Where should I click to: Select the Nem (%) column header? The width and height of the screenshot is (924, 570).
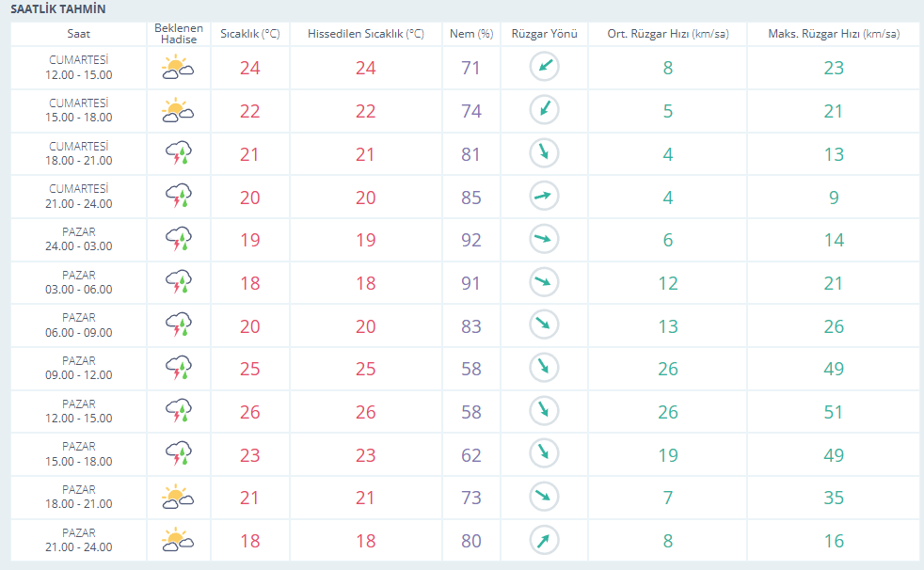click(x=470, y=34)
